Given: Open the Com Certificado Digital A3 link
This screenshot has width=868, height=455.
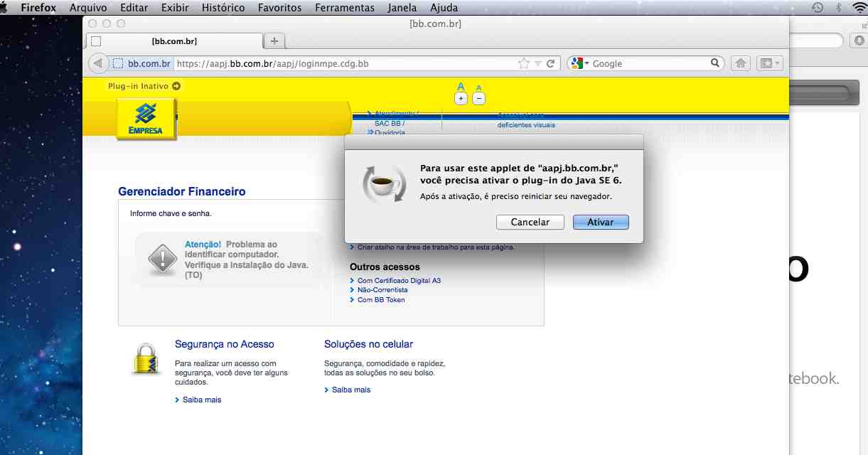Looking at the screenshot, I should click(x=399, y=281).
